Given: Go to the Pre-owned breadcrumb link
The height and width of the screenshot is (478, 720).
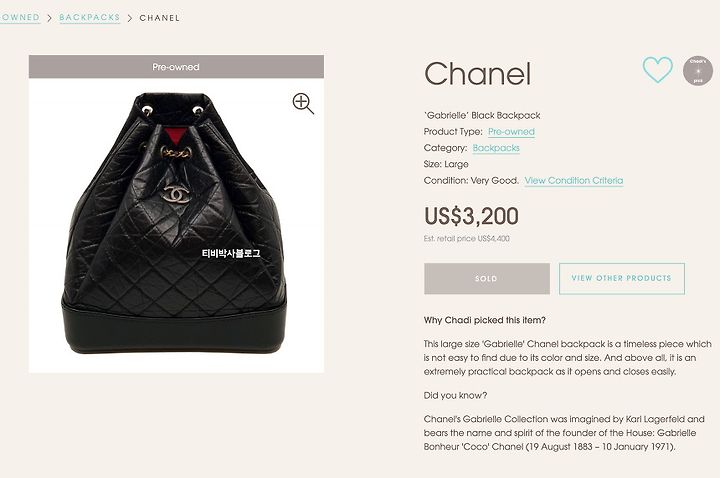Looking at the screenshot, I should [x=20, y=17].
